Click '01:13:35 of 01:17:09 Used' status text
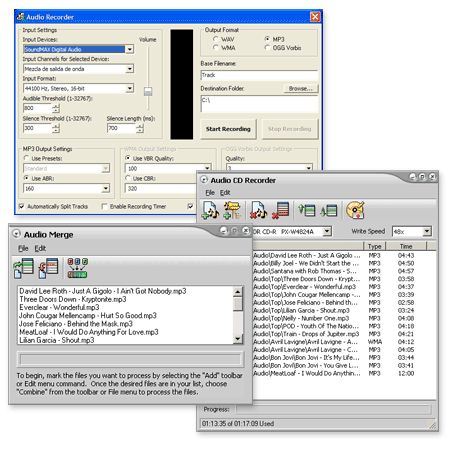Screen dimensions: 450x450 [238, 423]
